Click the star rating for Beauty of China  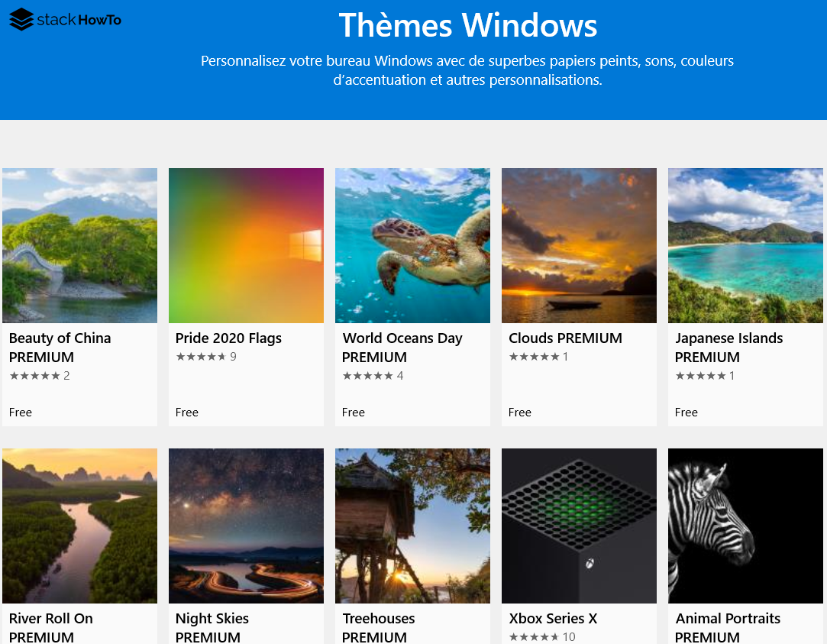coord(34,375)
